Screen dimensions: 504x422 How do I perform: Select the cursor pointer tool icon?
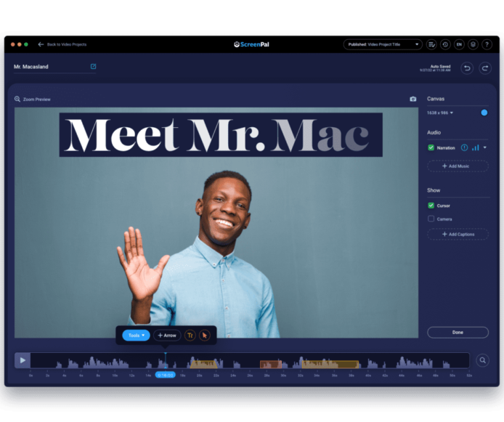[x=205, y=335]
